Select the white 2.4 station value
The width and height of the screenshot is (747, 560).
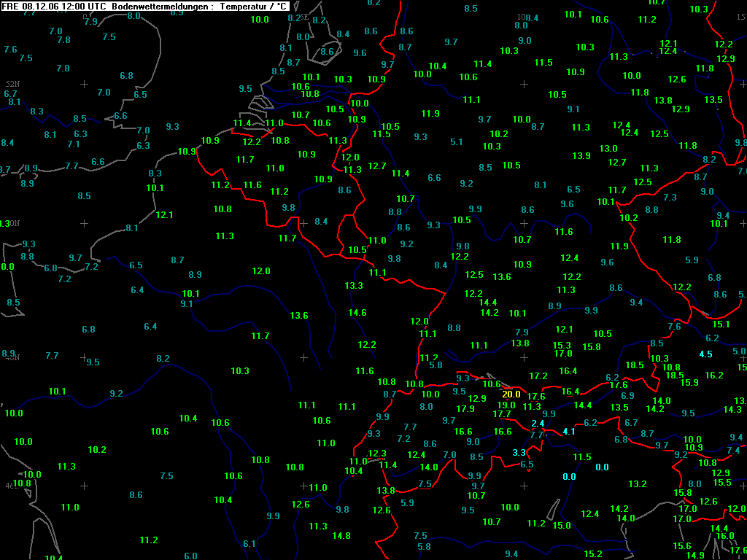(x=538, y=424)
